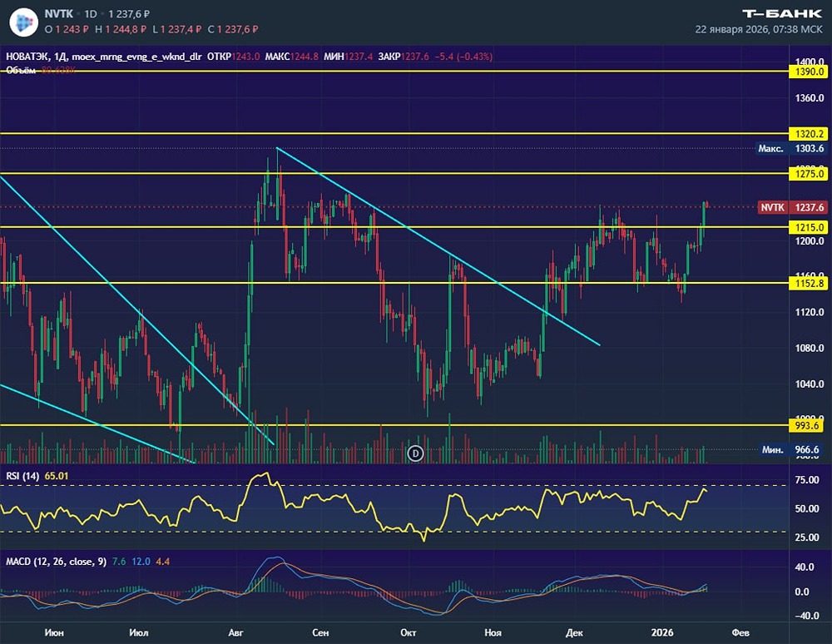Click the 1320.2 price level label
The height and width of the screenshot is (644, 832).
point(809,134)
